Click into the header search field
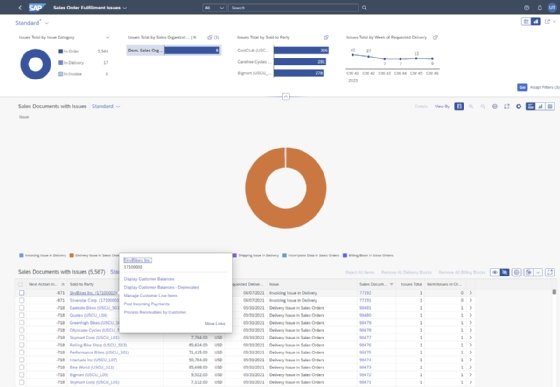Image resolution: width=560 pixels, height=387 pixels. 294,7
